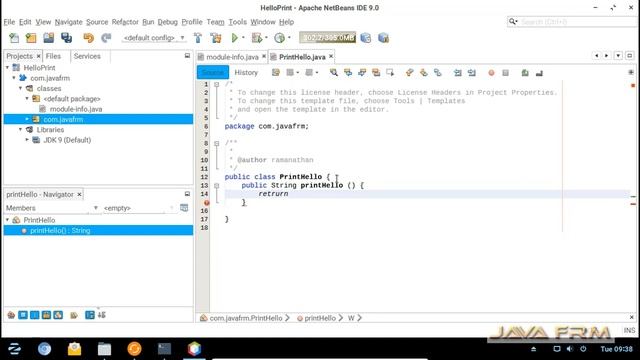Toggle Sort by Name in Navigator
The height and width of the screenshot is (360, 640).
click(x=89, y=315)
